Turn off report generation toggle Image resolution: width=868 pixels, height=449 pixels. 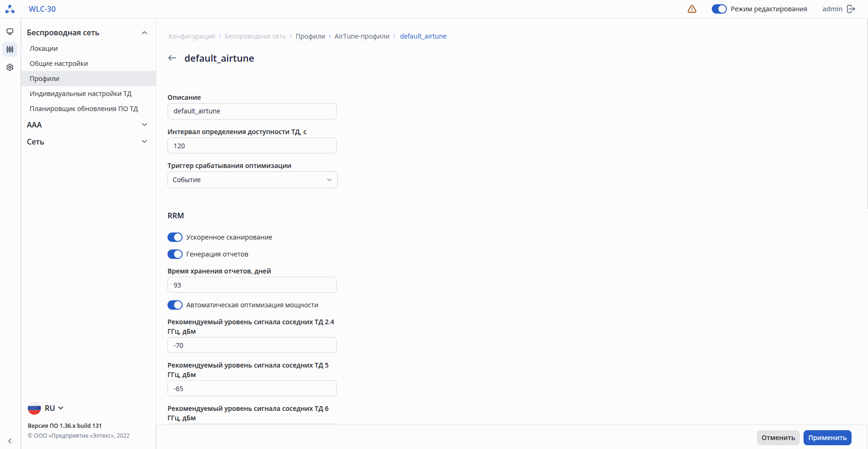pyautogui.click(x=175, y=254)
